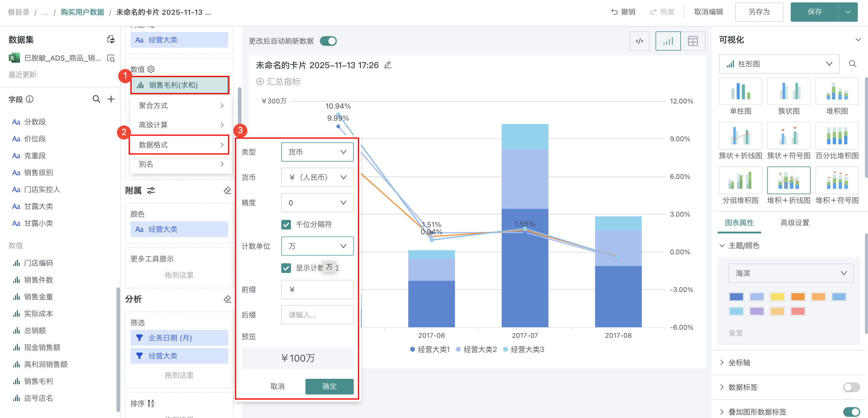Click the code view icon

coord(639,41)
